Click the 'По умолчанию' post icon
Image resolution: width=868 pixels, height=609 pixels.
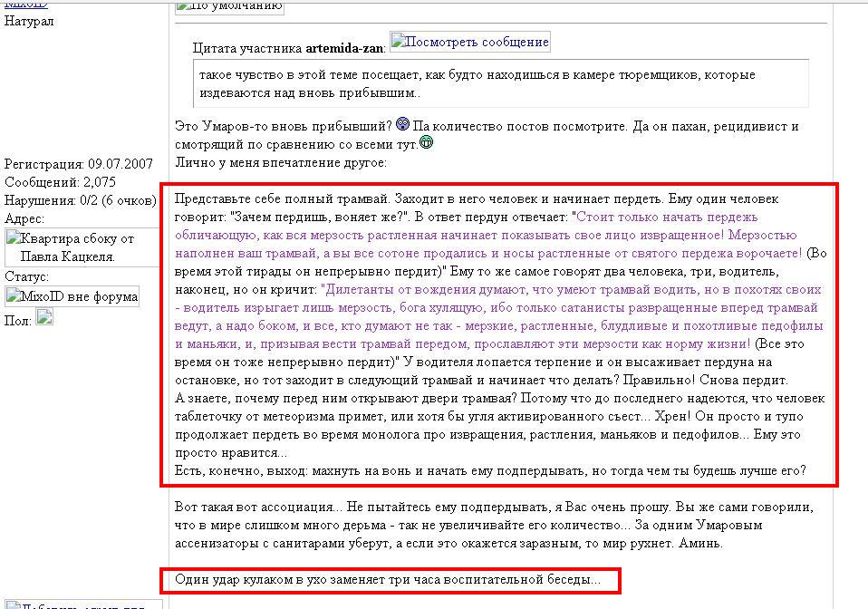pos(229,6)
